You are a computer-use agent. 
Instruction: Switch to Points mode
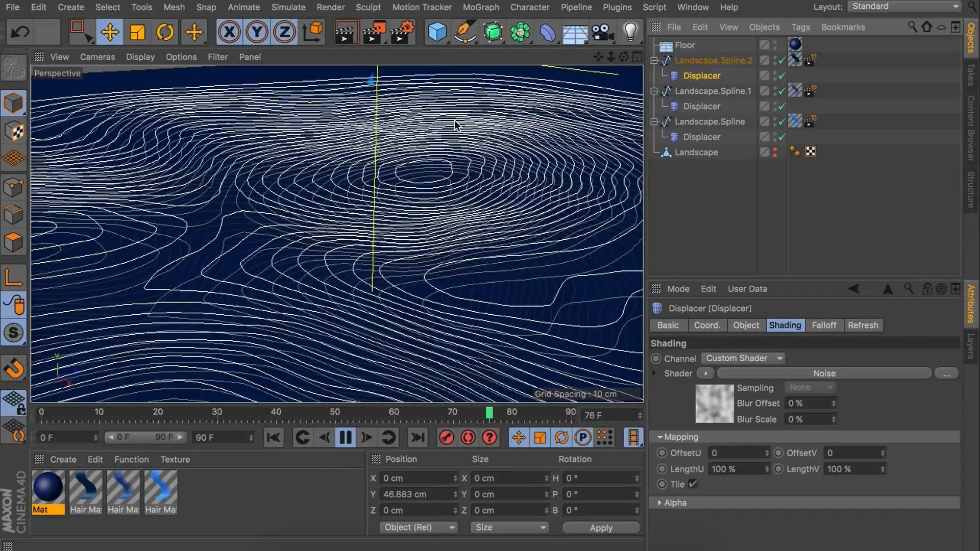click(14, 187)
